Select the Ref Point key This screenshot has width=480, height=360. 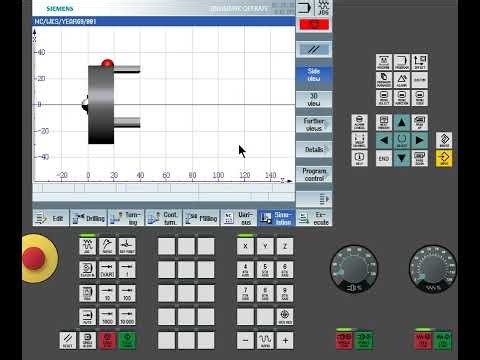tap(127, 246)
